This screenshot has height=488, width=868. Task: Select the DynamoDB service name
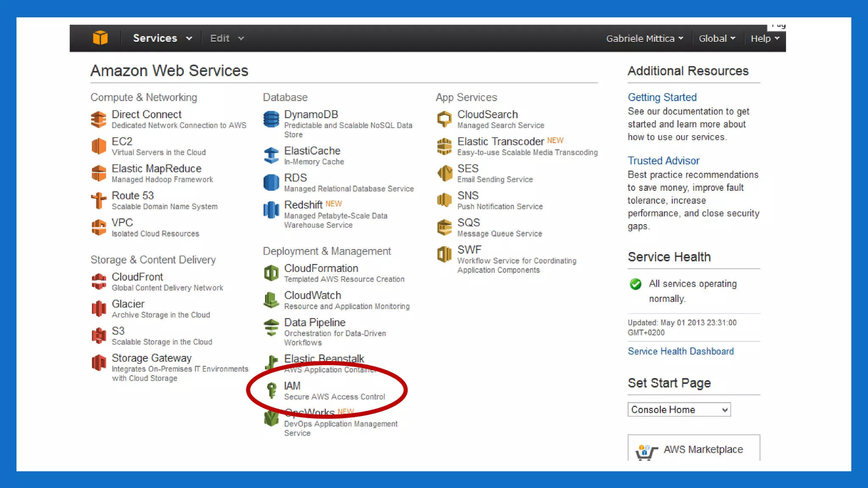[311, 114]
